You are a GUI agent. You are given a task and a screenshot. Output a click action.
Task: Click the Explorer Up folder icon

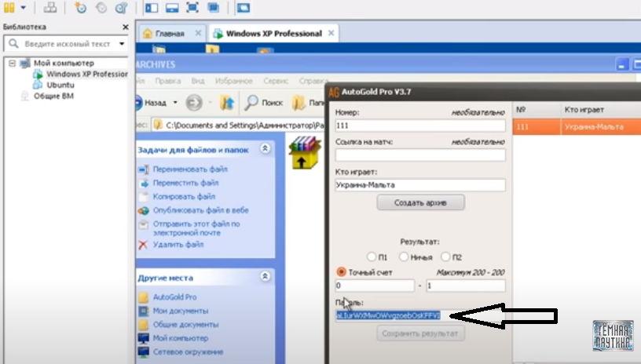(227, 102)
